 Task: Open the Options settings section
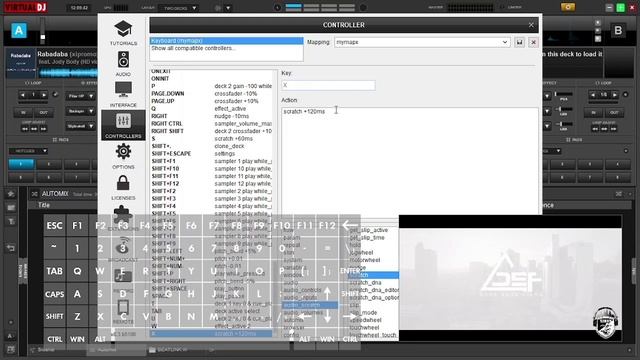click(x=123, y=156)
